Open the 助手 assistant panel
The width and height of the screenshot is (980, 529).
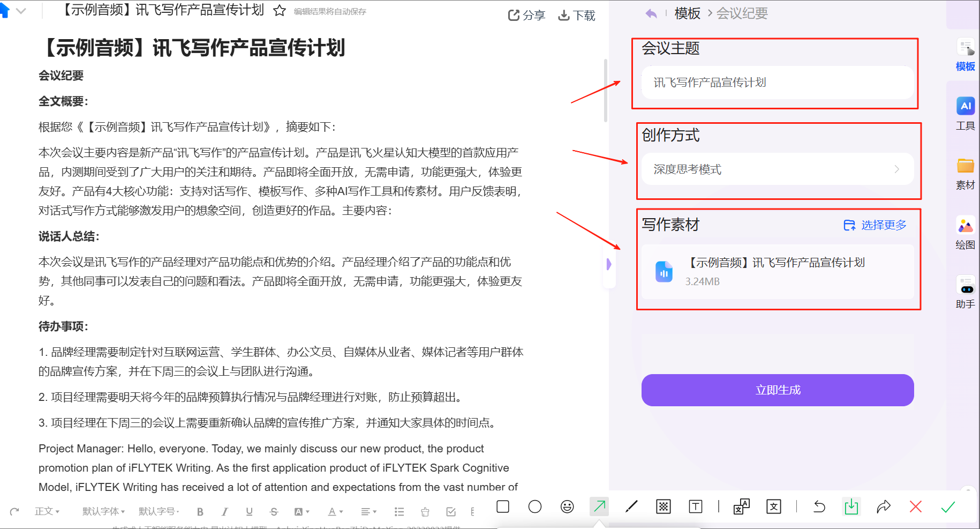point(965,292)
